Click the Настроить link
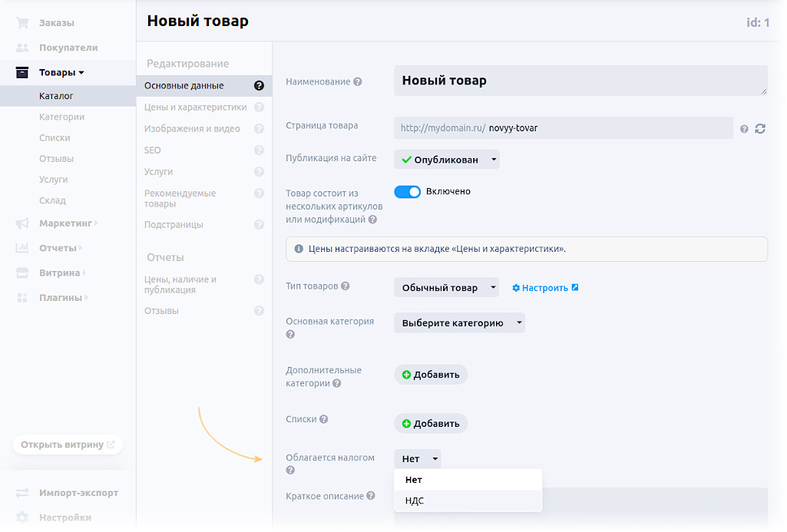 [545, 288]
